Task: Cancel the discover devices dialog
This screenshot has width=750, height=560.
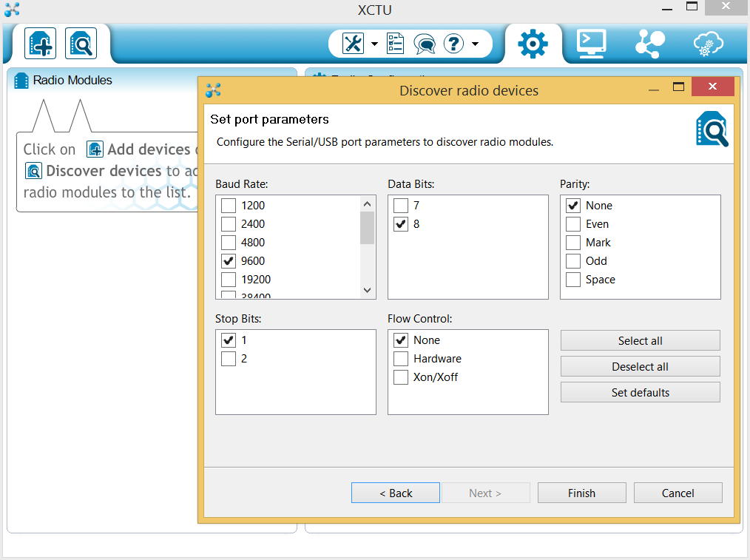Action: pos(678,493)
